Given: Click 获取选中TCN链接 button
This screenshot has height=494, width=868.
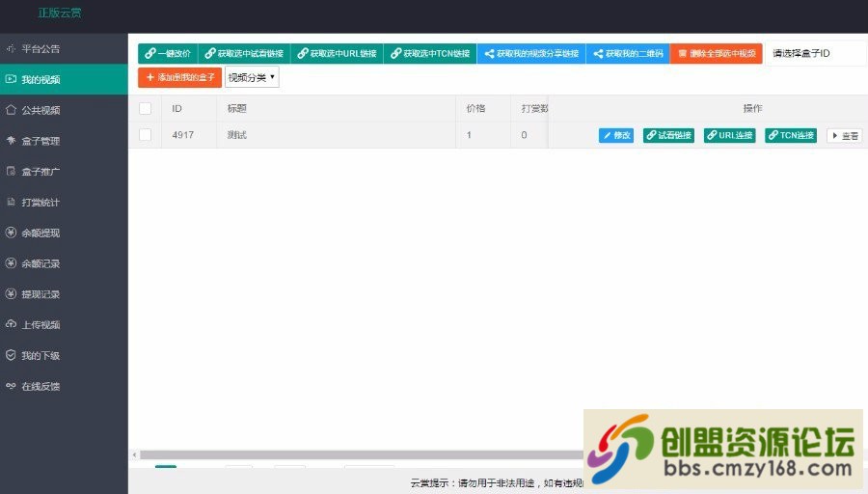Looking at the screenshot, I should tap(430, 53).
